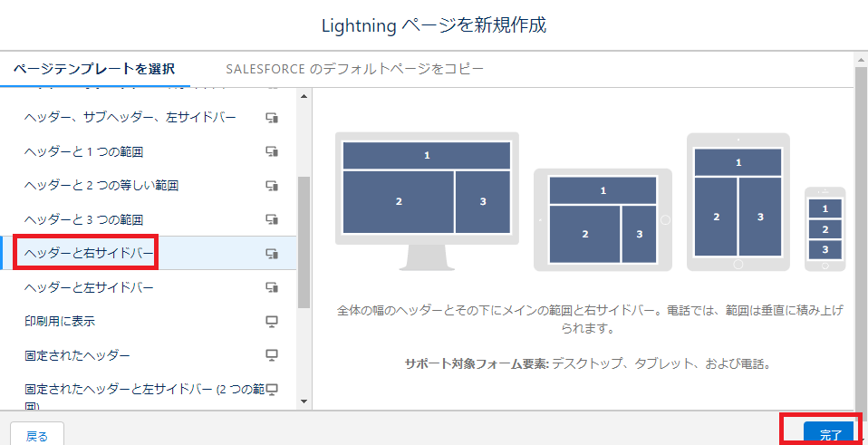Click template list scrollbar up arrow

[304, 96]
